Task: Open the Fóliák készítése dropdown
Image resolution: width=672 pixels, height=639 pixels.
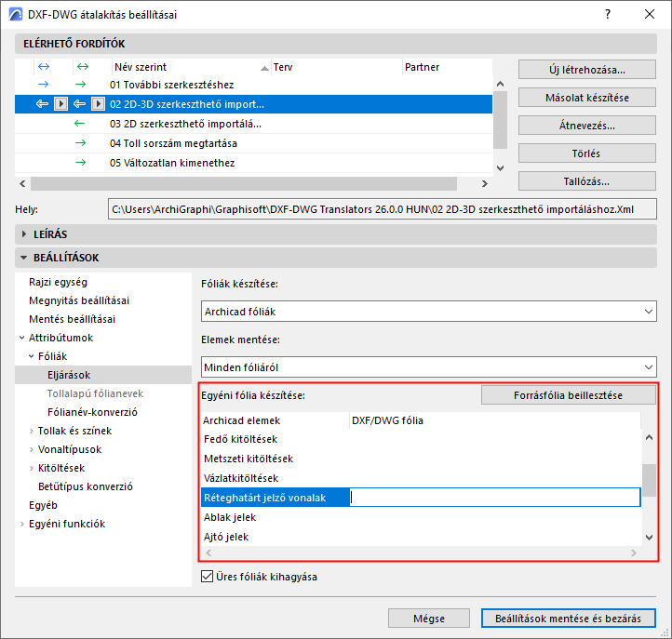Action: click(428, 312)
